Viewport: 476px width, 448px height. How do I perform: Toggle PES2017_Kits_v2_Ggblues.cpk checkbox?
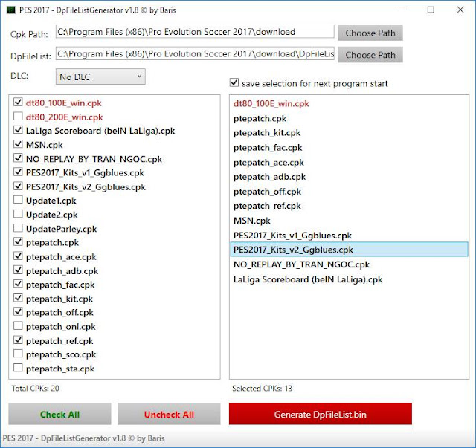pos(18,186)
